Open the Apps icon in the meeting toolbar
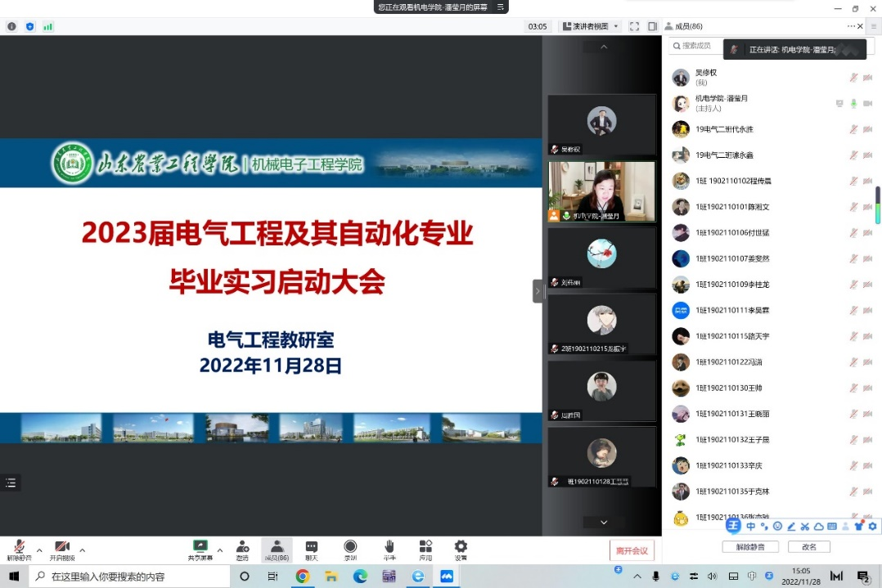Viewport: 882px width, 588px height. coord(425,548)
